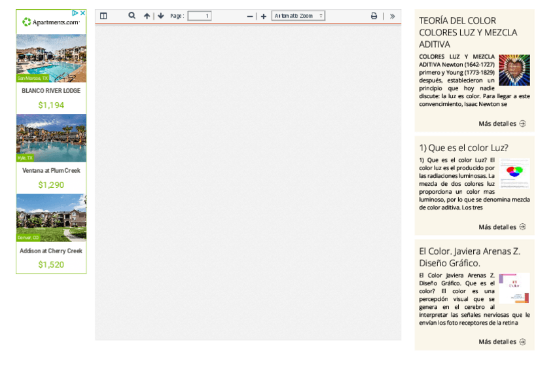Open the Automatic Zoom dropdown
Viewport: 555px width, 392px height.
(298, 16)
